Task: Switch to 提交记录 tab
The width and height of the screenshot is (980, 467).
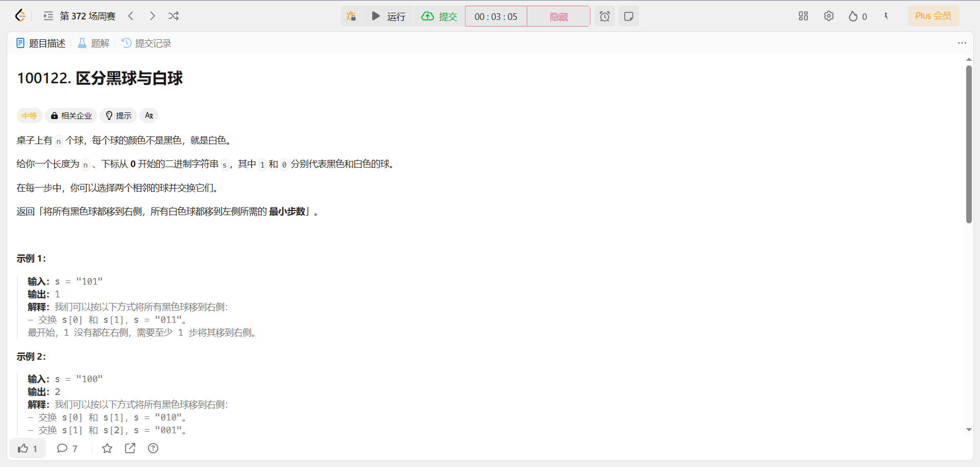Action: pos(146,43)
